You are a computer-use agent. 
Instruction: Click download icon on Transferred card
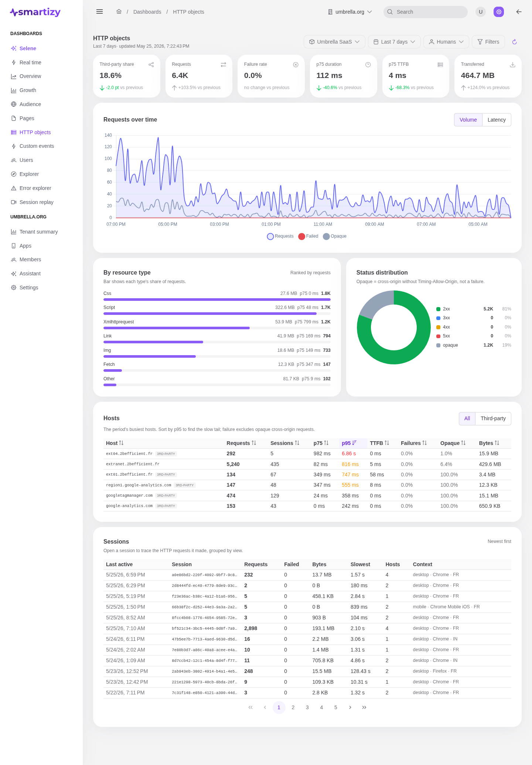pos(512,65)
